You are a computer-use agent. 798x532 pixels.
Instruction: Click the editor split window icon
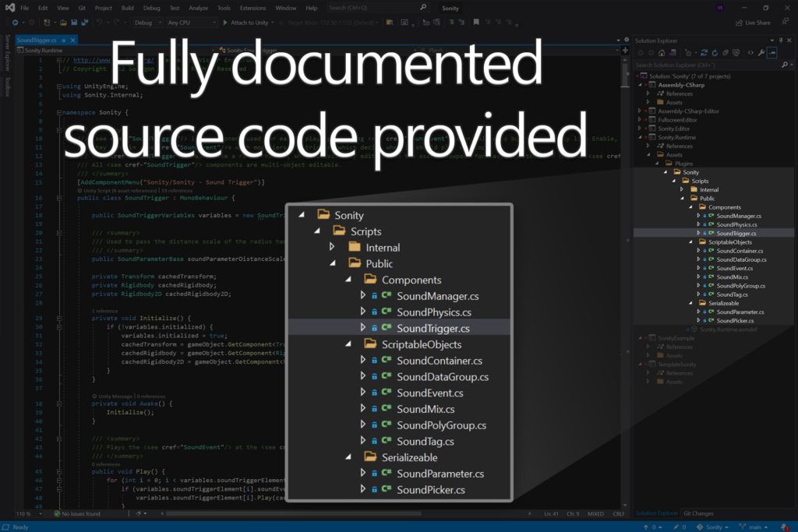[x=625, y=51]
